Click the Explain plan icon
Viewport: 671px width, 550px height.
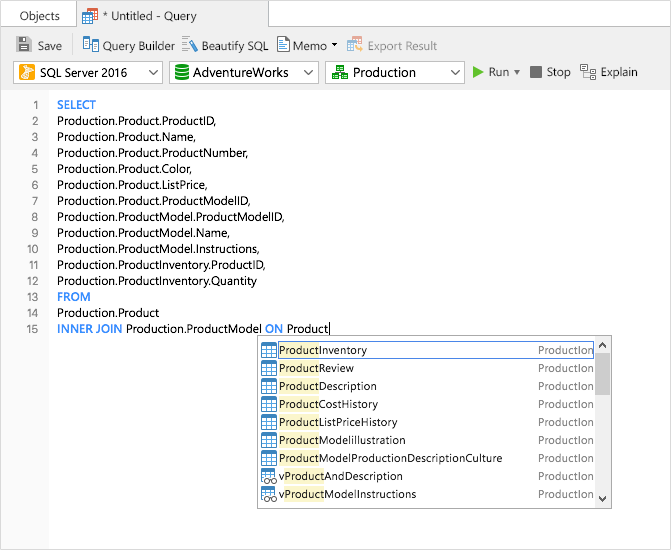click(x=587, y=72)
